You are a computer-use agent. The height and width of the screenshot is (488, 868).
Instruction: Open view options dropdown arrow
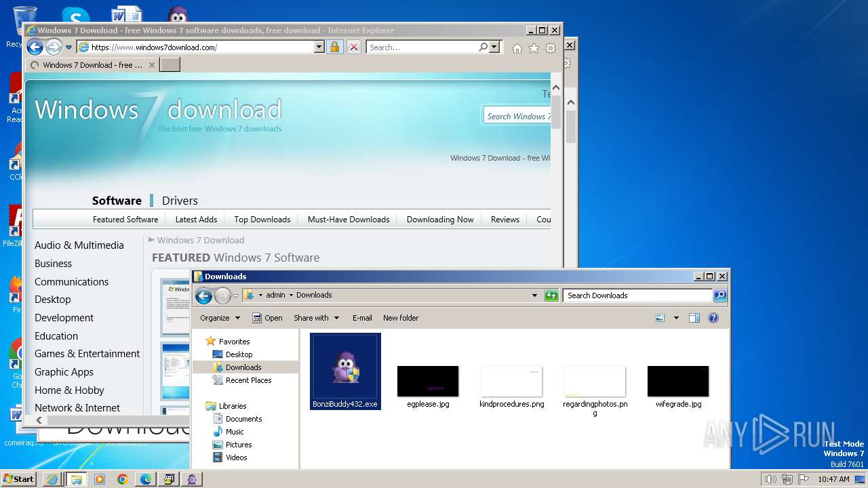click(676, 318)
